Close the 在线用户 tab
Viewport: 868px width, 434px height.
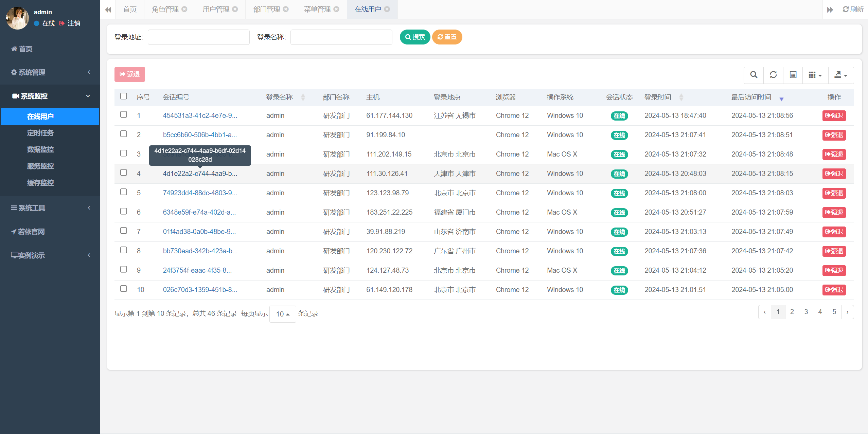click(x=387, y=9)
